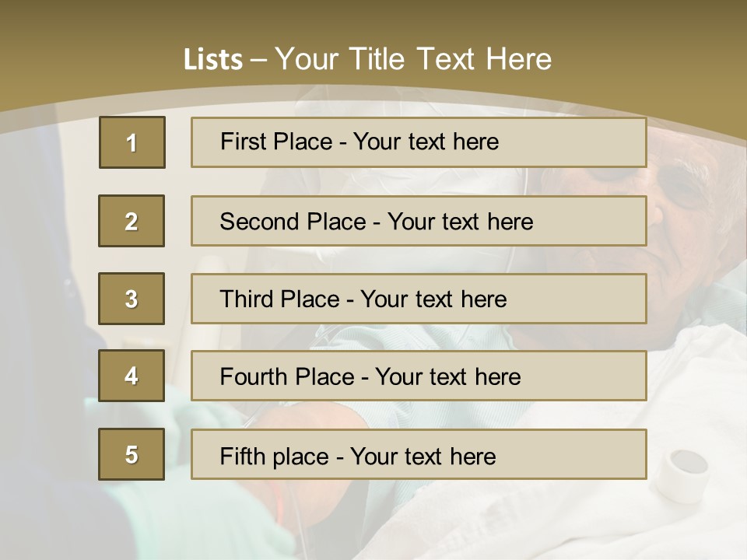
Task: Click the Second Place text bar
Action: (x=419, y=221)
